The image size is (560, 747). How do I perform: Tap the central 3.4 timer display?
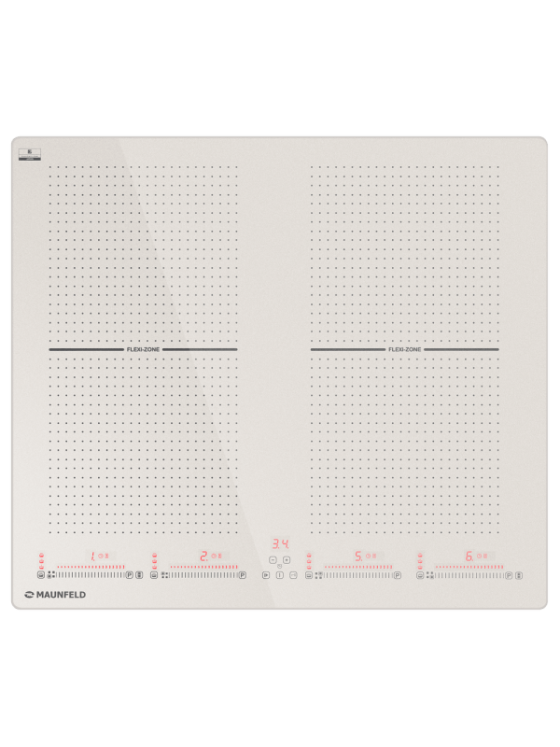tap(280, 543)
